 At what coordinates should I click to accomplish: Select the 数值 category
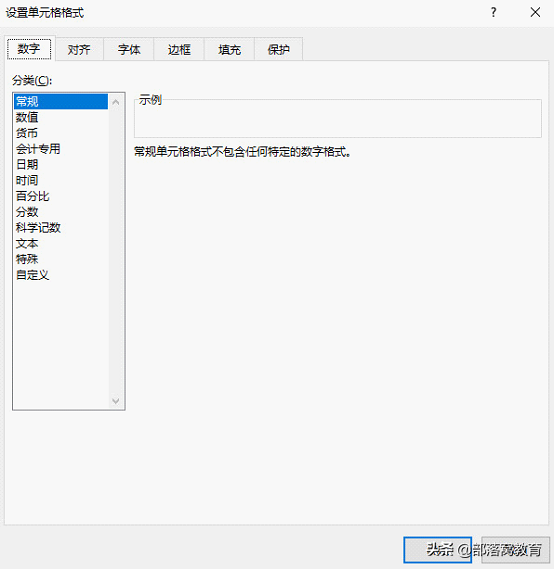click(61, 117)
